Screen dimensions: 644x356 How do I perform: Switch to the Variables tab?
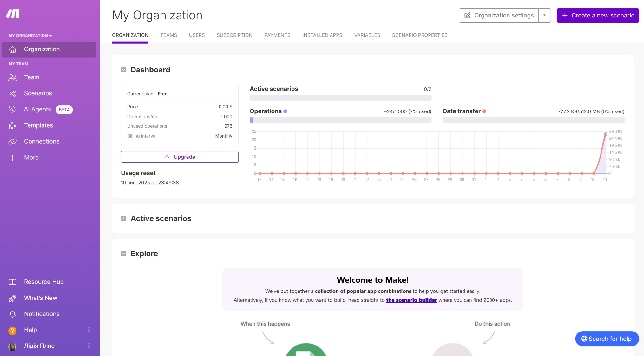367,35
